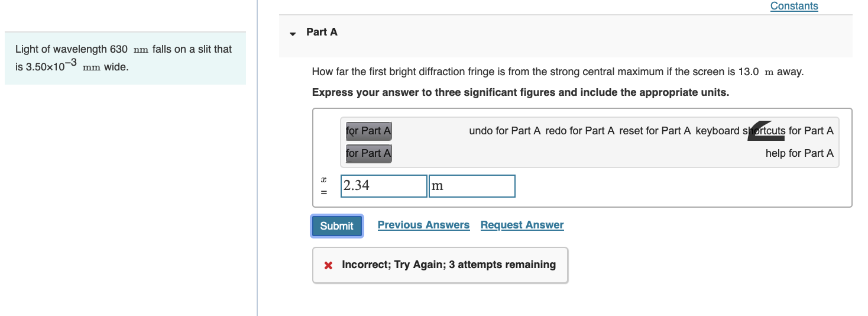
Task: Open the Constants link
Action: point(793,7)
